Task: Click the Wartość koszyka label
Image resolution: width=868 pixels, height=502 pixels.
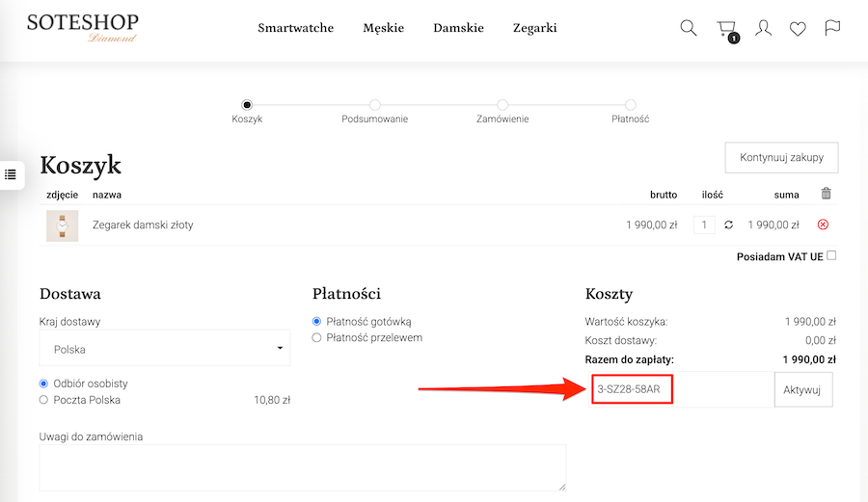Action: [626, 322]
